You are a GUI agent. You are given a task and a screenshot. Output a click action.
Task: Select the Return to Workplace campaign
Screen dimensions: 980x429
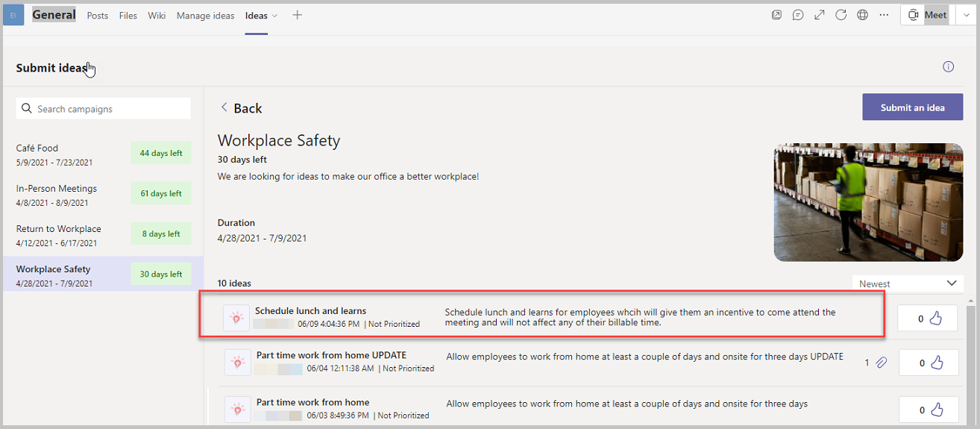(x=103, y=234)
